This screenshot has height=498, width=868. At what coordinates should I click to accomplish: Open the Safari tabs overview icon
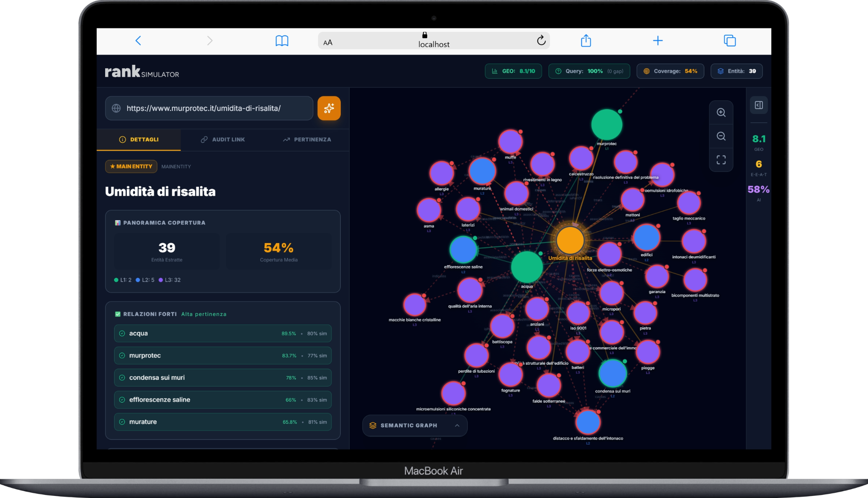point(729,41)
